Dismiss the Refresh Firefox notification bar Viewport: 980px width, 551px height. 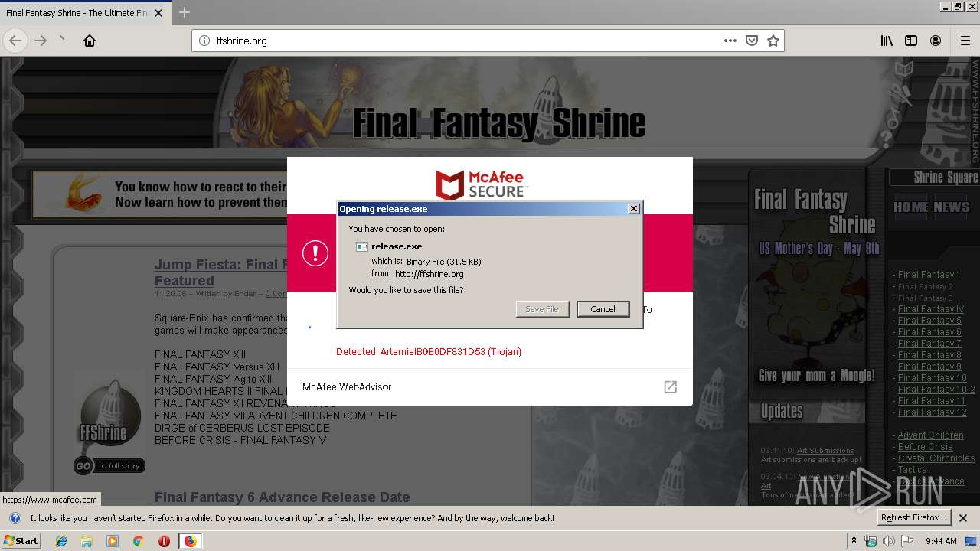pyautogui.click(x=964, y=518)
